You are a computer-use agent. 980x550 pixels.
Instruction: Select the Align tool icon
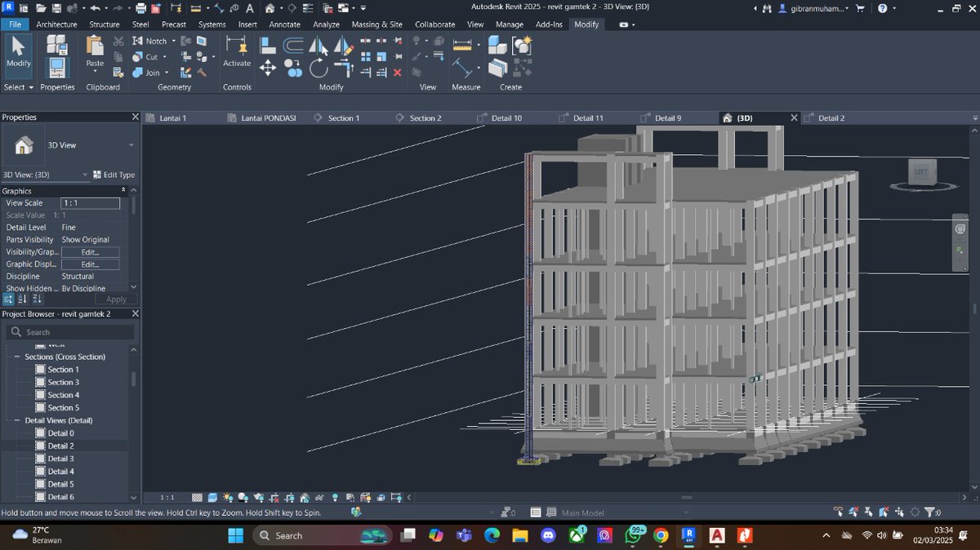pyautogui.click(x=268, y=47)
